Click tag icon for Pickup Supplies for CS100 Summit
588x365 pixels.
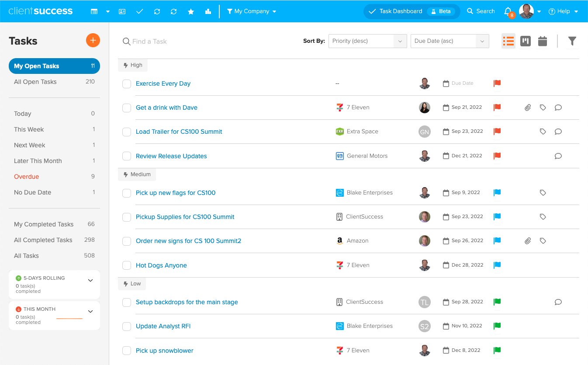point(543,217)
